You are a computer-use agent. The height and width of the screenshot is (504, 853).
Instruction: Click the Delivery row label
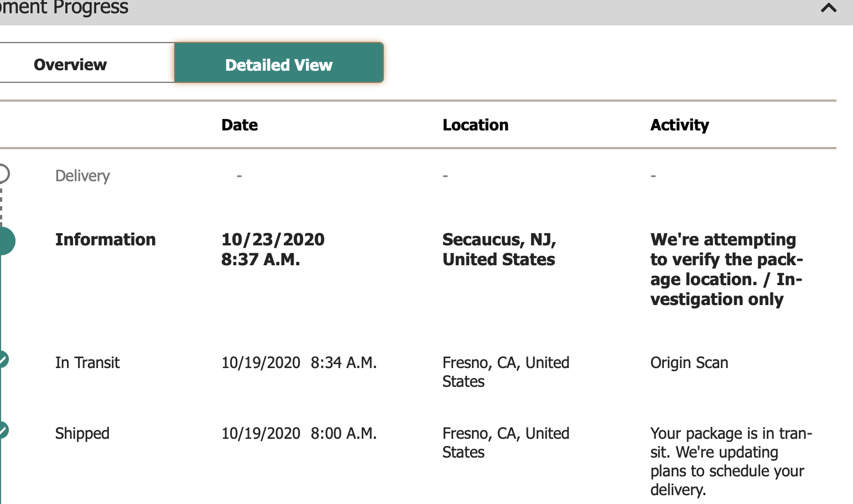point(82,176)
